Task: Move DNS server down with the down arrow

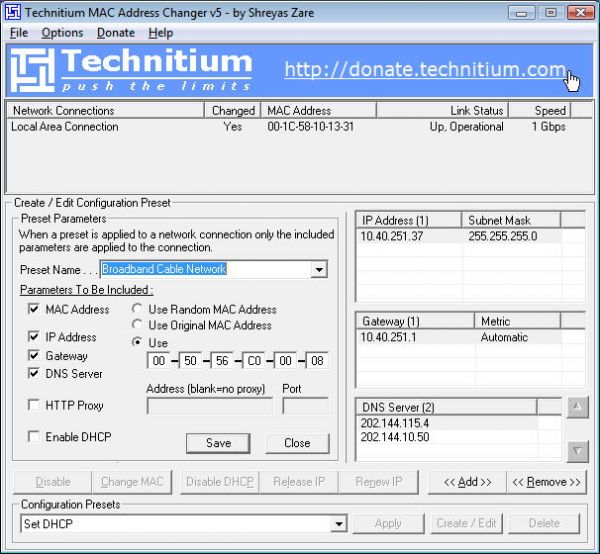Action: coord(577,451)
